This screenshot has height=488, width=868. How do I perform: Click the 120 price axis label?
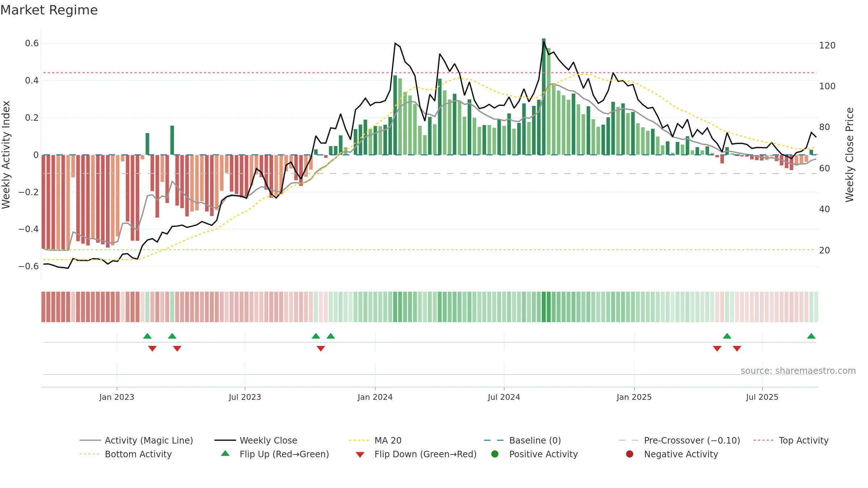click(827, 45)
